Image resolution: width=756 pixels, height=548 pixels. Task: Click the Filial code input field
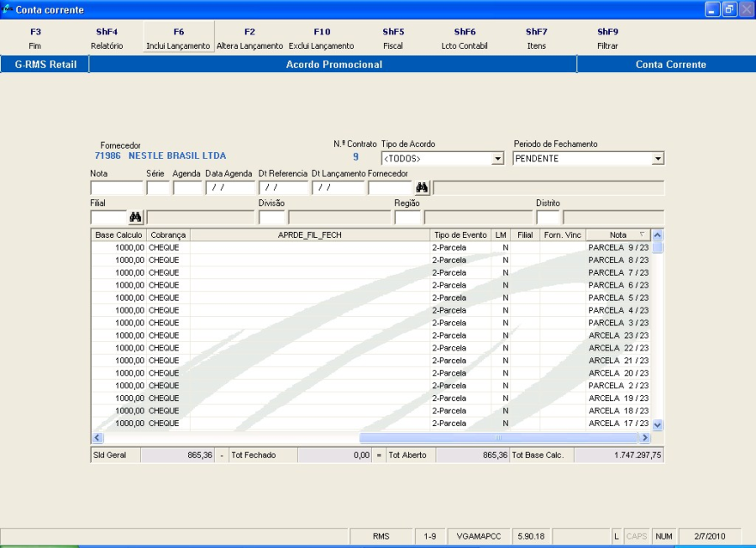[x=109, y=217]
